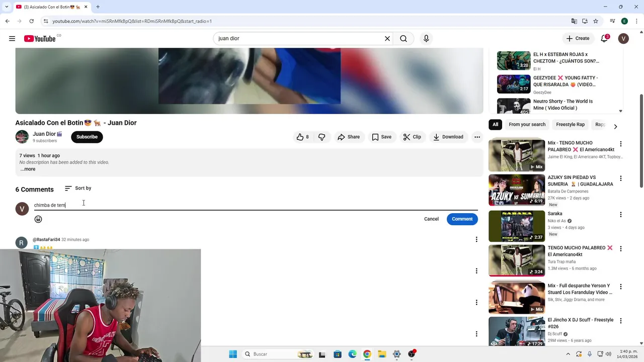
Task: Open a new browser tab
Action: coord(98,7)
